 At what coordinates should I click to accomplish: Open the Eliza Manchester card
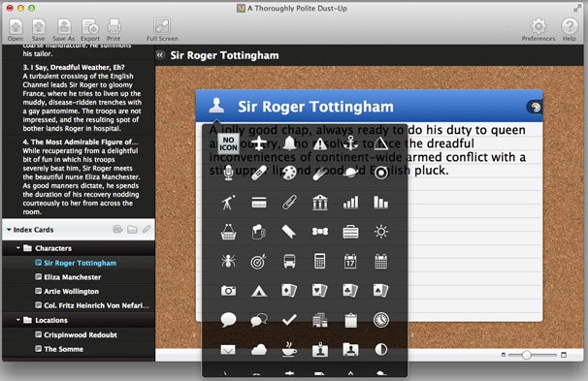click(72, 277)
